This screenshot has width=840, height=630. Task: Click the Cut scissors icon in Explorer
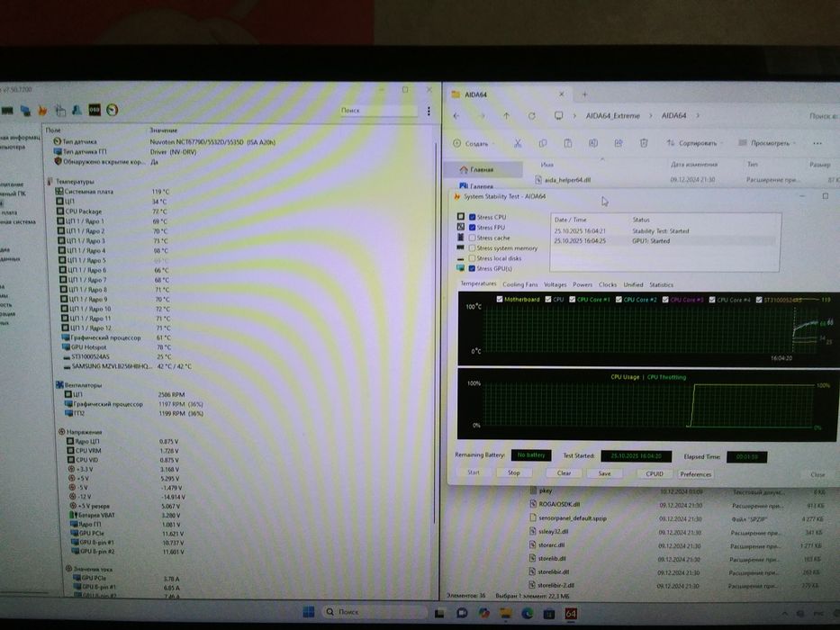[x=518, y=143]
